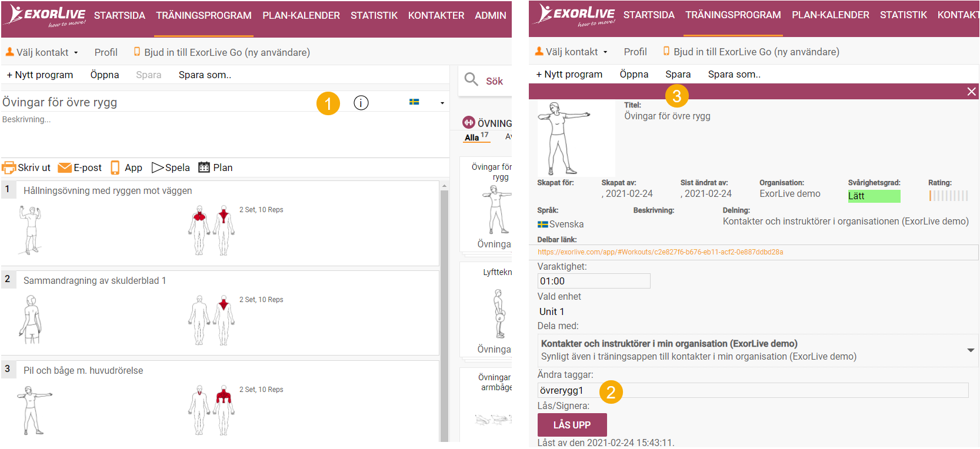Click Nytt program in left window

(x=40, y=75)
